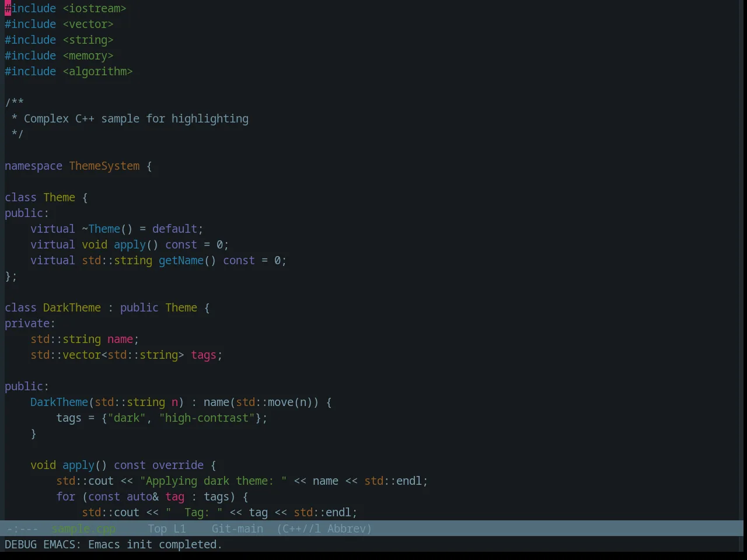The height and width of the screenshot is (560, 747).
Task: Click the string " Tag: " in last code line
Action: pos(194,513)
